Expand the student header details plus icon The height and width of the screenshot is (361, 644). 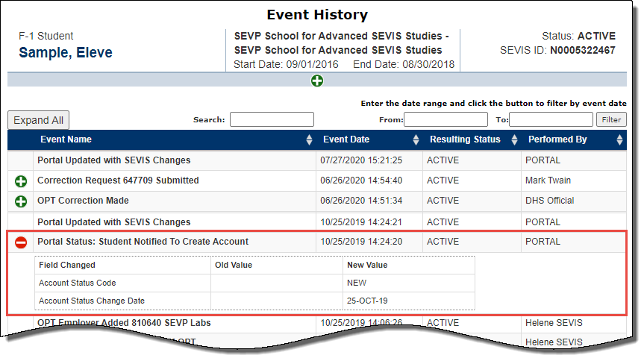[317, 81]
